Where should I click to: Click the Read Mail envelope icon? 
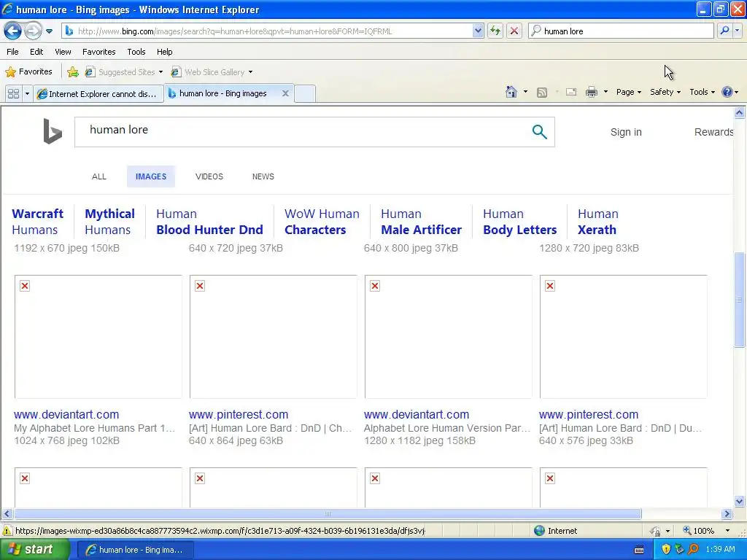coord(571,92)
